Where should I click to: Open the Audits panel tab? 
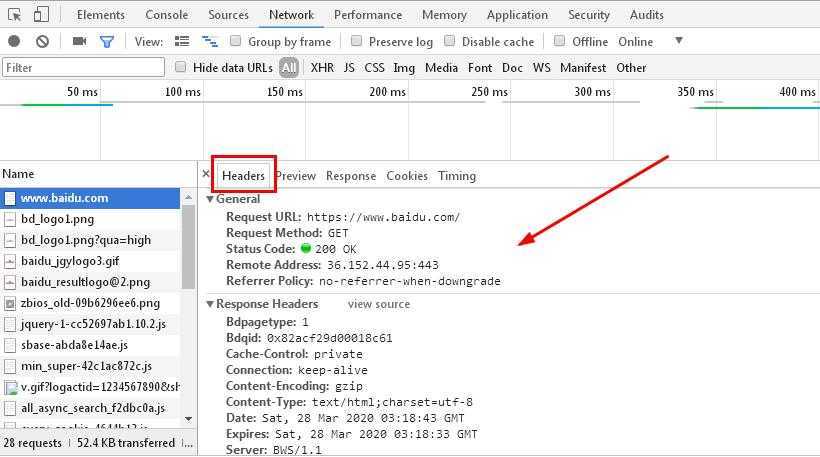646,15
